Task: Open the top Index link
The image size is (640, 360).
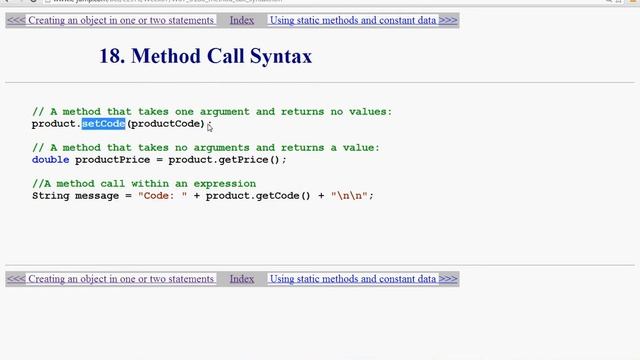Action: 242,20
